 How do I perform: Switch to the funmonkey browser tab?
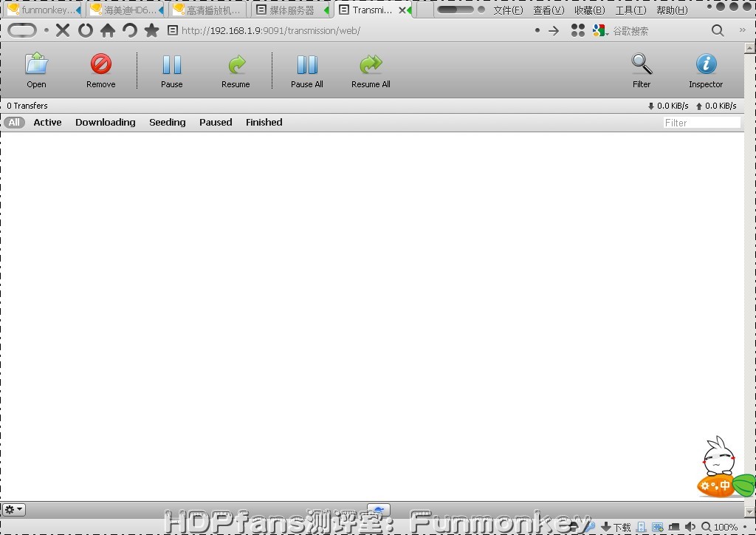pos(42,10)
